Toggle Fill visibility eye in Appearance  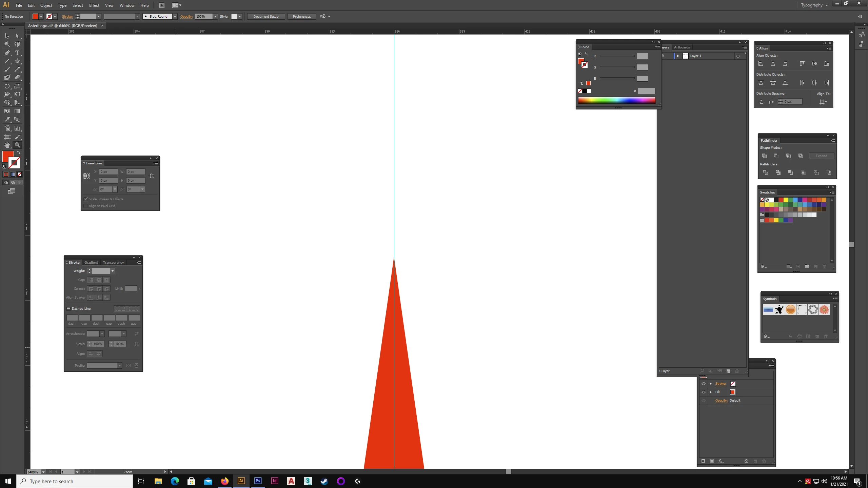click(704, 392)
